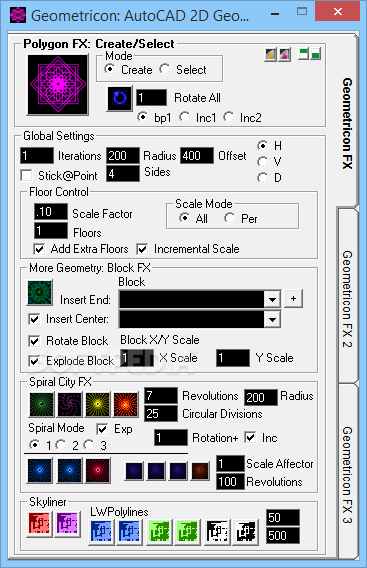Select the Geometricon FX tab

[347, 123]
